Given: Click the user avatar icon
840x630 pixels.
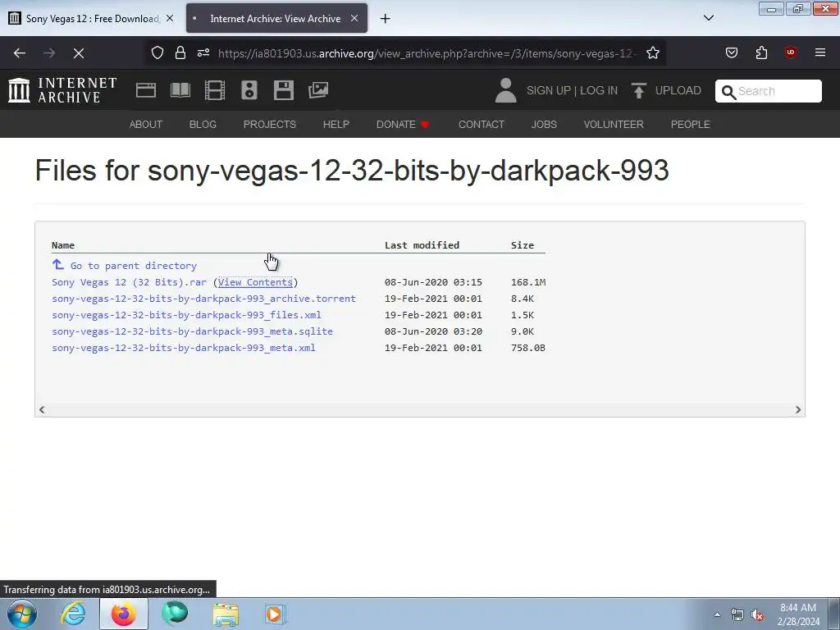Looking at the screenshot, I should point(505,90).
